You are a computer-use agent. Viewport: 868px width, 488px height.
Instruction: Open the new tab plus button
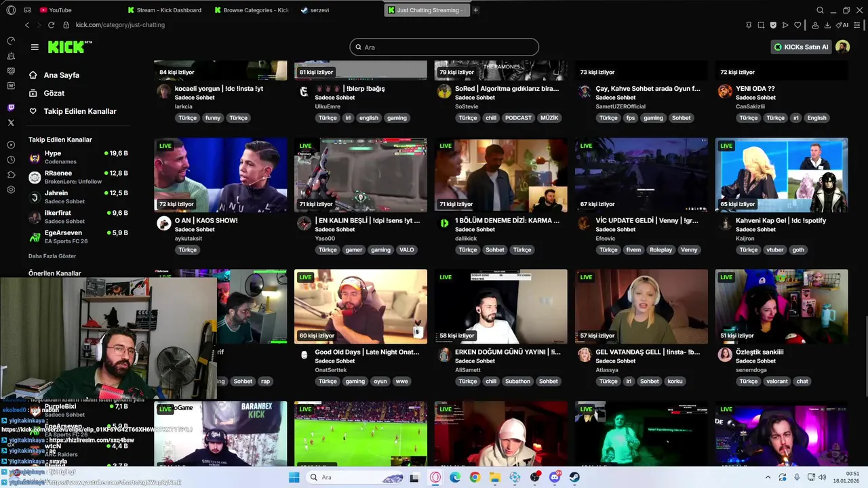click(475, 10)
